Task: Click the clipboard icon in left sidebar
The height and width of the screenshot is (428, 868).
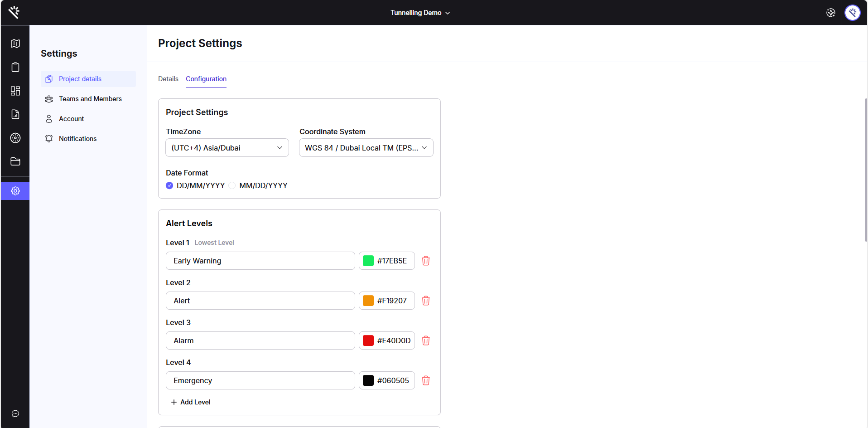Action: point(15,67)
